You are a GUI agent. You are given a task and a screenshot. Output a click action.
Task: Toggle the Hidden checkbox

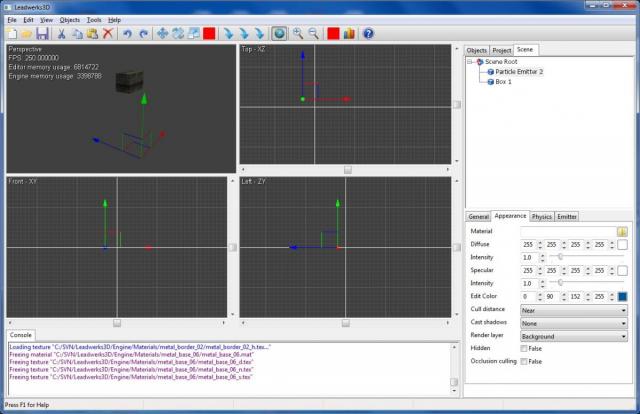525,348
